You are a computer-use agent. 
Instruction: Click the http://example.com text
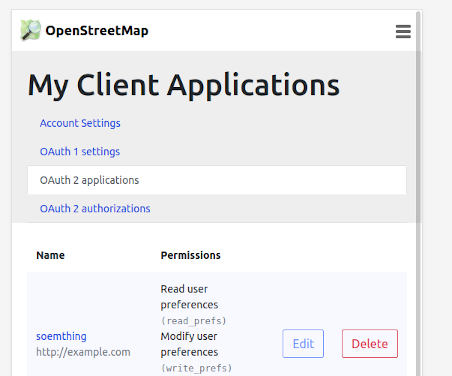click(x=83, y=352)
